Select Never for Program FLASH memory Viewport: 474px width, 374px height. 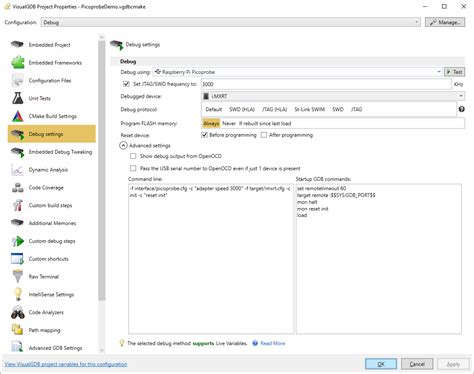[x=229, y=123]
